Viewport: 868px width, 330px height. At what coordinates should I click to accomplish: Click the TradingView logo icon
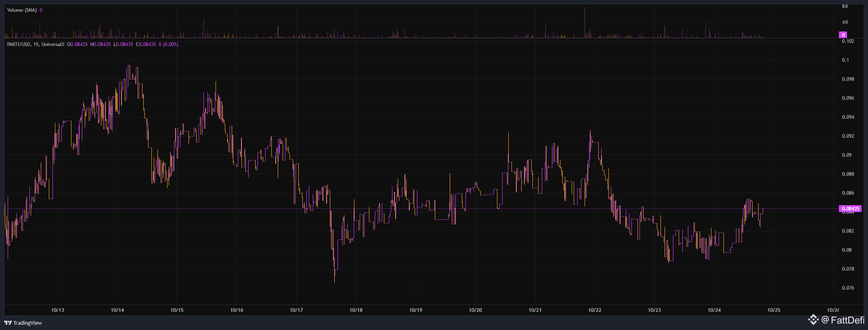point(8,323)
